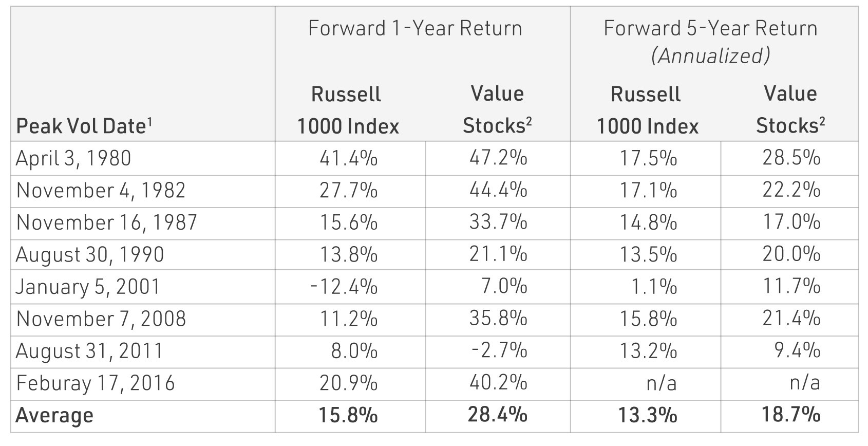Click the 41.4% Russell 1000 cell
The width and height of the screenshot is (868, 446).
coord(349,158)
